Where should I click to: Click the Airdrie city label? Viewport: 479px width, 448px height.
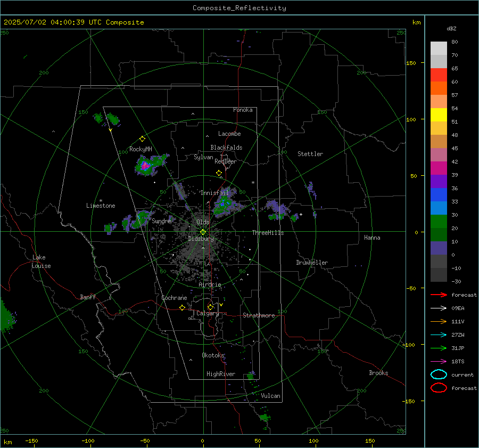(x=210, y=284)
